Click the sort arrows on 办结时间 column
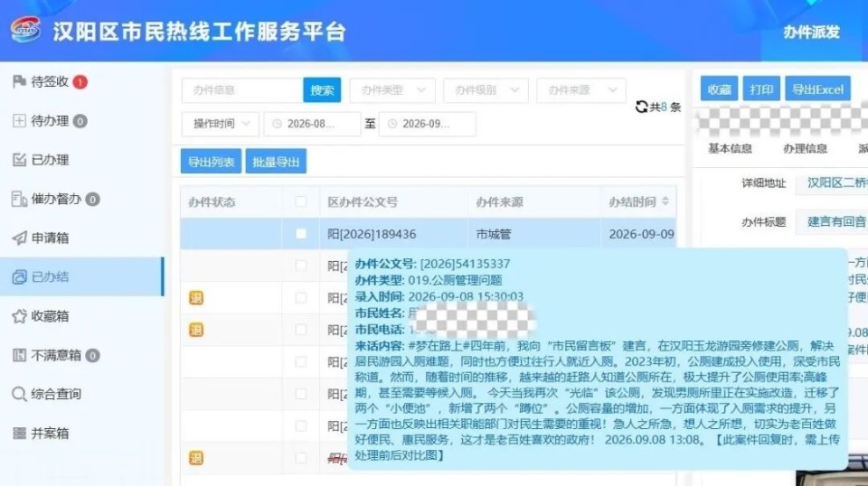Screen dimensions: 868x486 [665, 201]
